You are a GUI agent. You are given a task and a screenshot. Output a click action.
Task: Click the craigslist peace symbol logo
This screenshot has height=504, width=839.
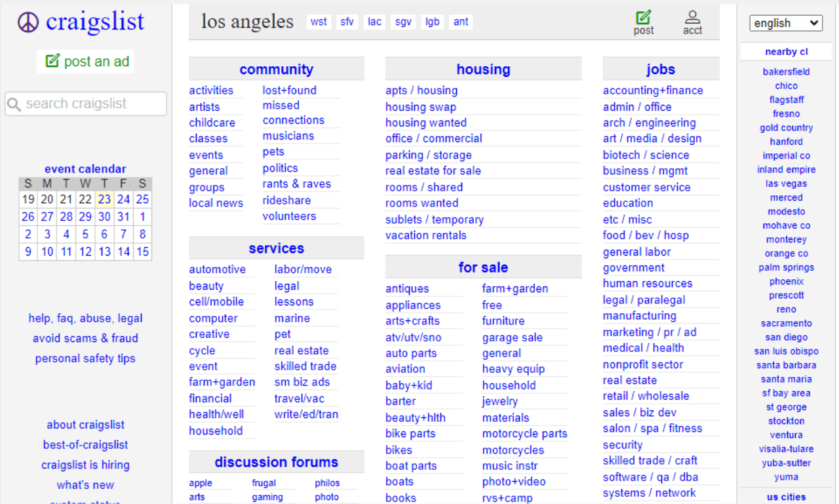[x=28, y=22]
